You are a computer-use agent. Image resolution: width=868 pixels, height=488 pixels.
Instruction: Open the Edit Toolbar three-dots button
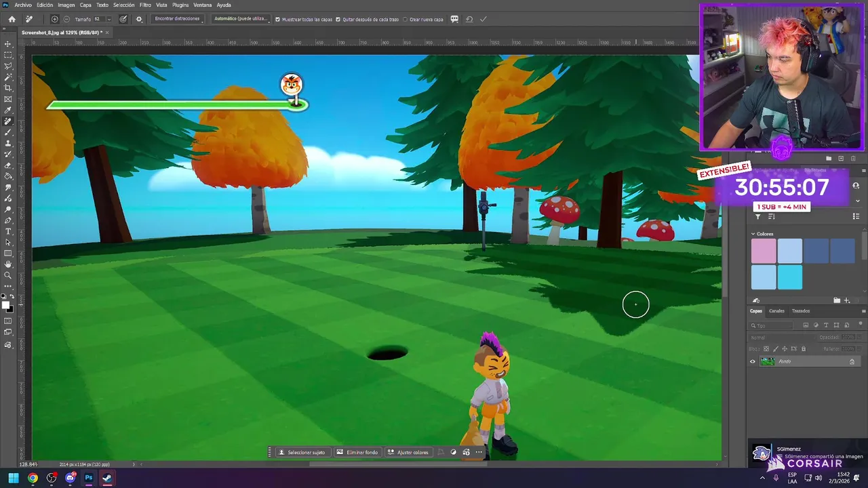8,286
